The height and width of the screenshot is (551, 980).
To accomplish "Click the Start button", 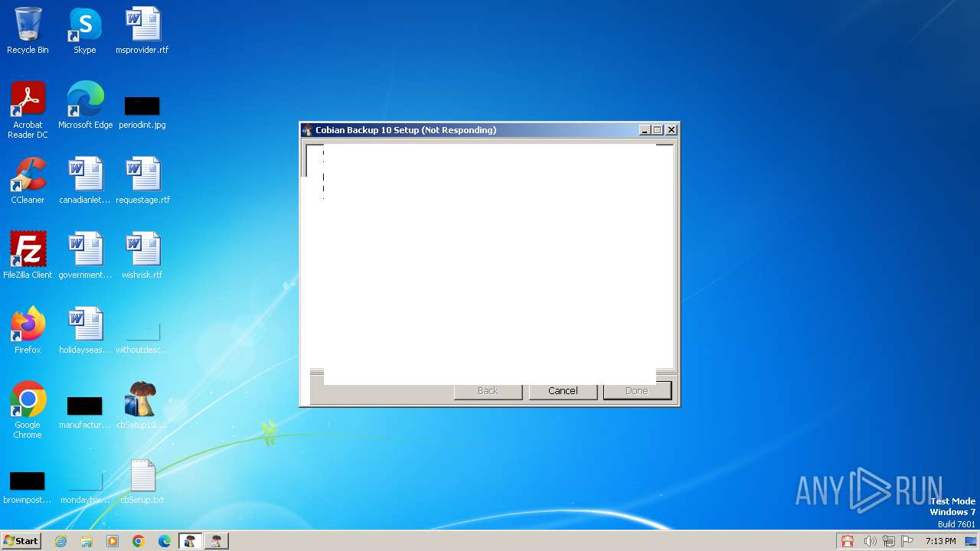I will pyautogui.click(x=21, y=541).
